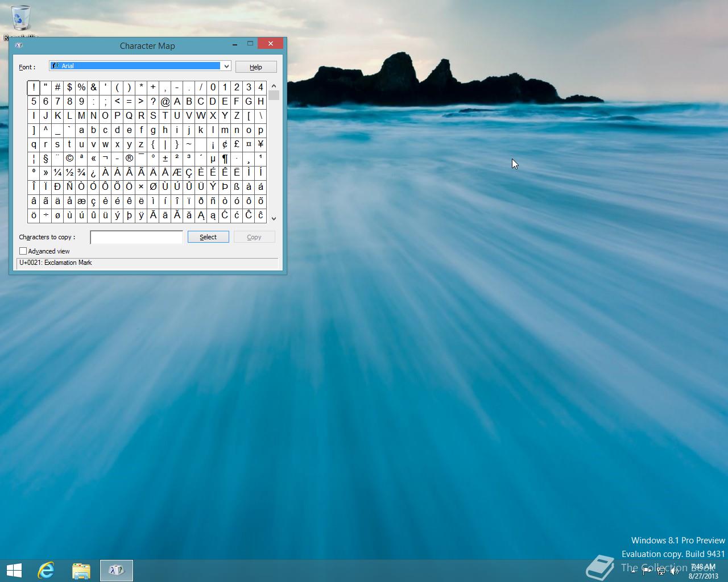Select the currency sign ¤ character cell
This screenshot has width=728, height=582.
[249, 144]
